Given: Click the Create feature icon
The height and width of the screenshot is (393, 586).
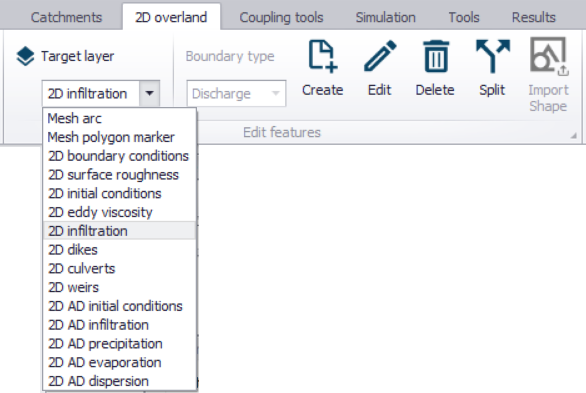Looking at the screenshot, I should (x=323, y=56).
